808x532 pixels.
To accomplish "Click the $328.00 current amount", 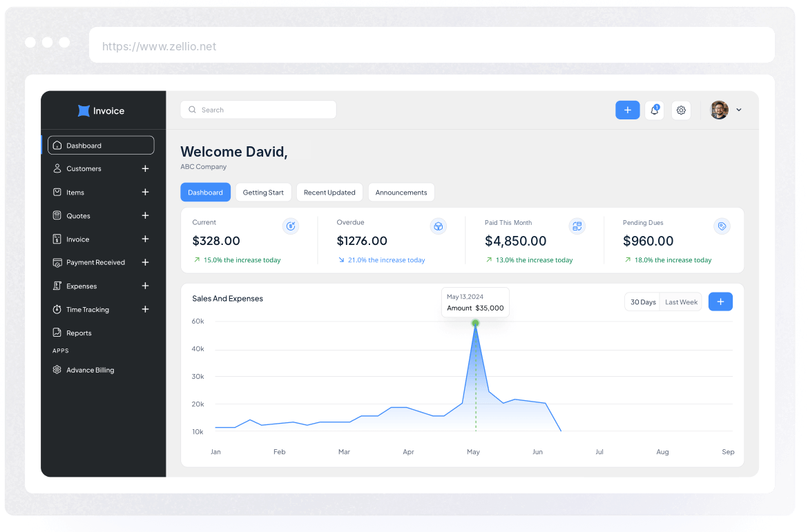I will point(216,241).
